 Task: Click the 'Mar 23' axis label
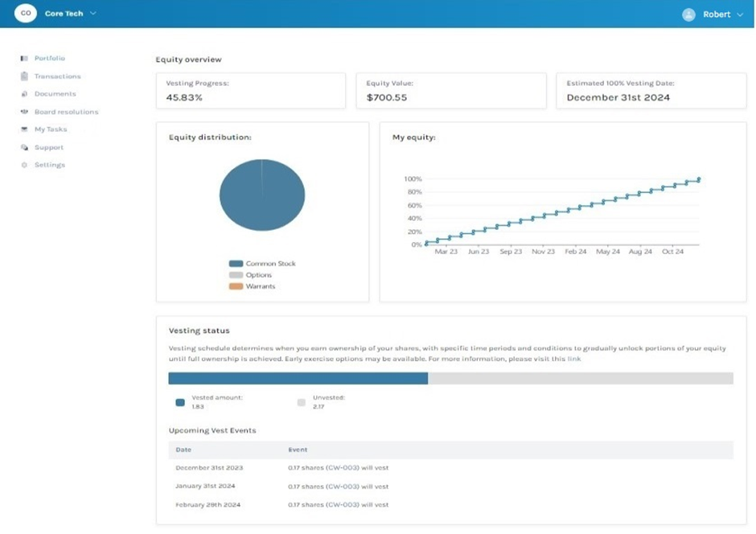click(446, 252)
